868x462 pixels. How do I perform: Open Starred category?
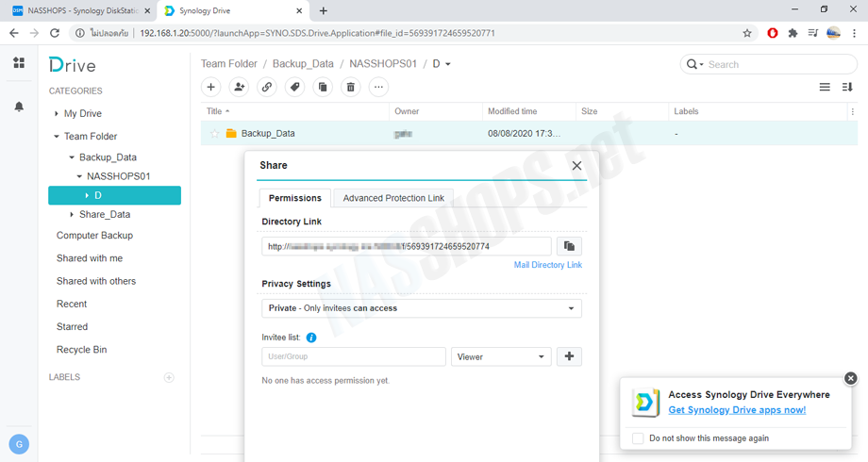[x=72, y=326]
